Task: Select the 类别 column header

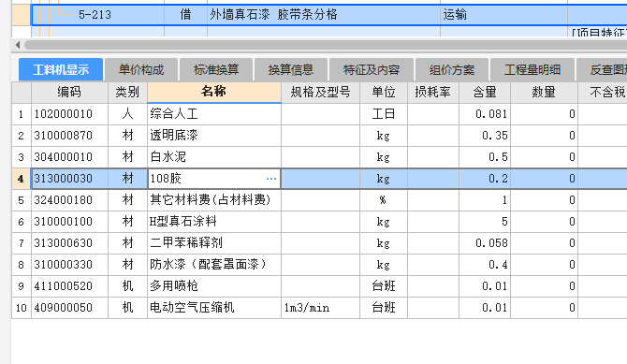Action: 127,93
